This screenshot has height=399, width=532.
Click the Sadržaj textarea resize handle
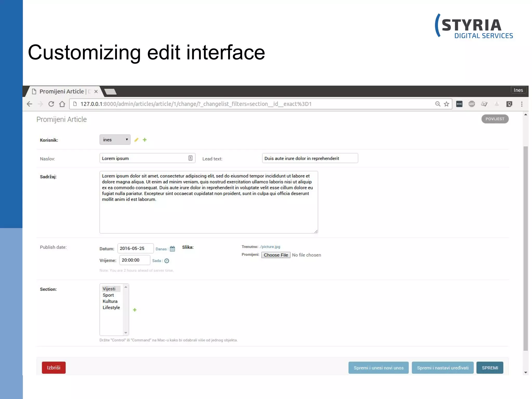316,231
